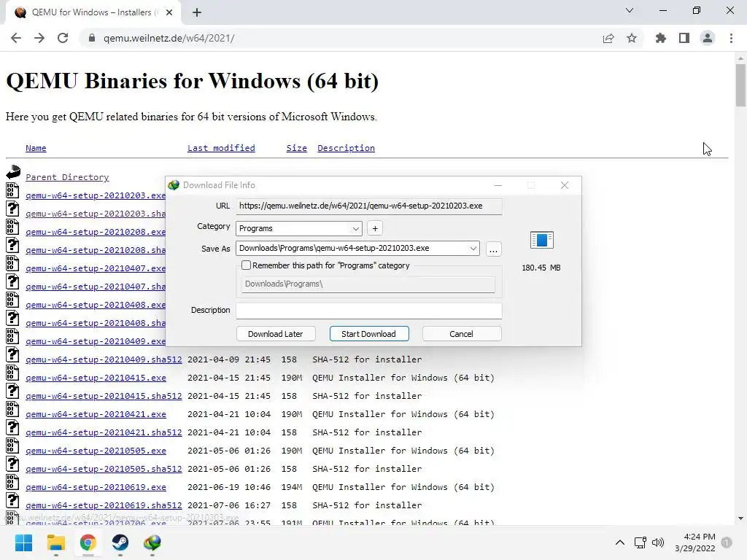
Task: Click the unknown file icon beside qemu-w64-setup-20210619.sha512
Action: [x=12, y=500]
